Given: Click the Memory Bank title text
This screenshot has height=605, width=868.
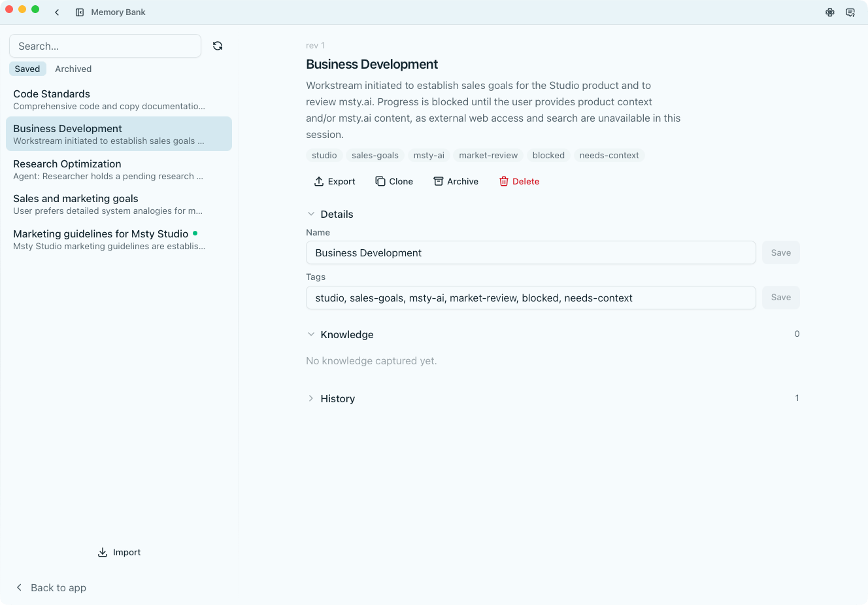Looking at the screenshot, I should (118, 12).
